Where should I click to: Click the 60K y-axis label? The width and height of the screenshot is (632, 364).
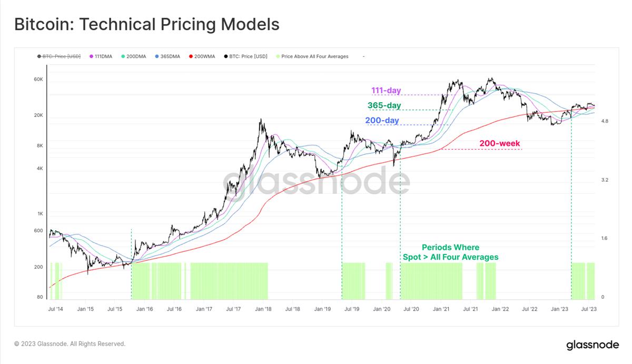click(x=38, y=80)
